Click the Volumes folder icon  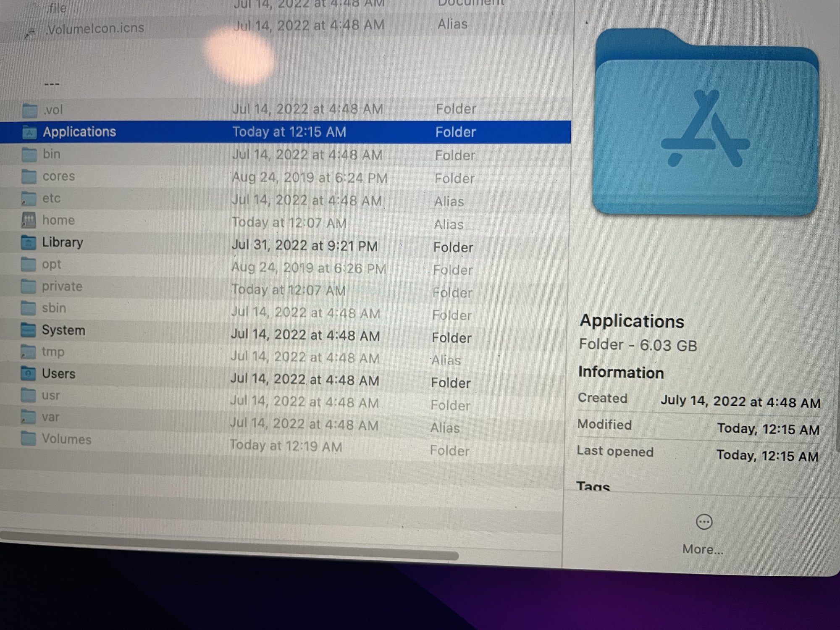28,438
